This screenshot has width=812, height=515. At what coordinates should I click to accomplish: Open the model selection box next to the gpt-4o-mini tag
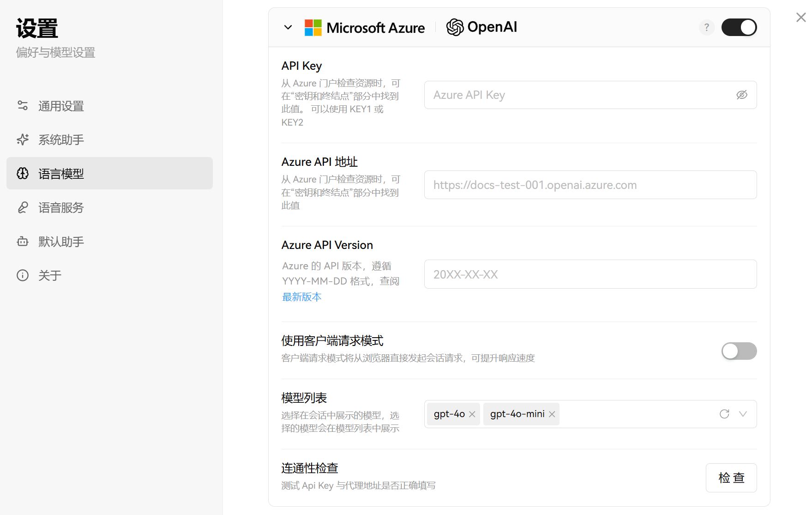click(x=637, y=414)
